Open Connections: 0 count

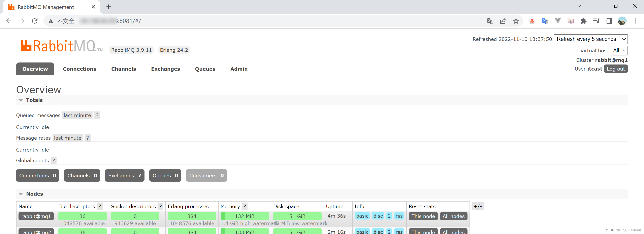point(38,175)
